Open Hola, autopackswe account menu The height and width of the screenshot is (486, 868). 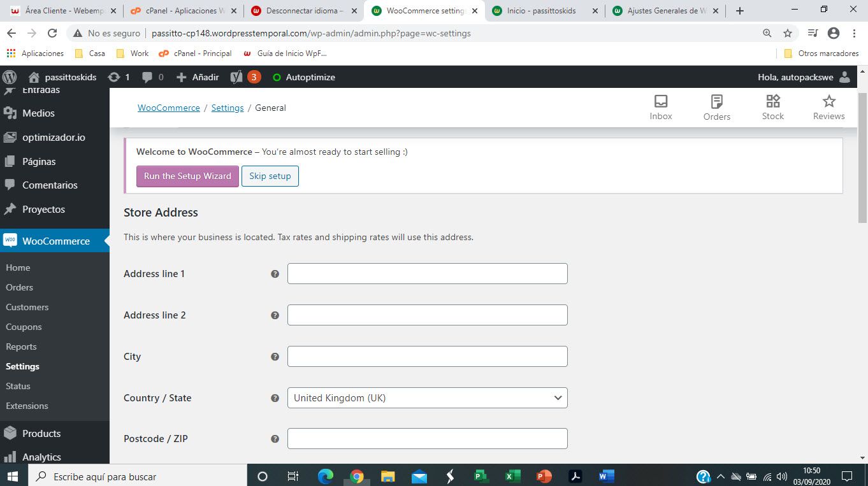[804, 77]
